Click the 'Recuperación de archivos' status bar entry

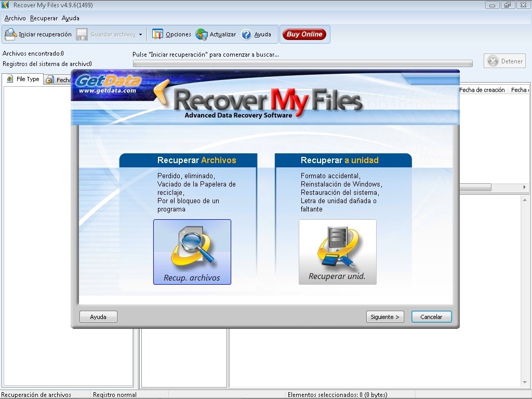(36, 395)
